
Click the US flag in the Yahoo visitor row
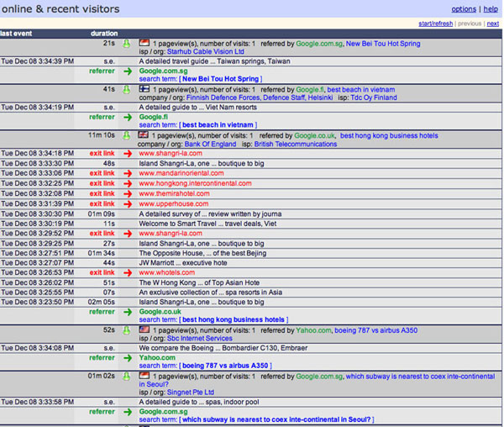pyautogui.click(x=144, y=329)
